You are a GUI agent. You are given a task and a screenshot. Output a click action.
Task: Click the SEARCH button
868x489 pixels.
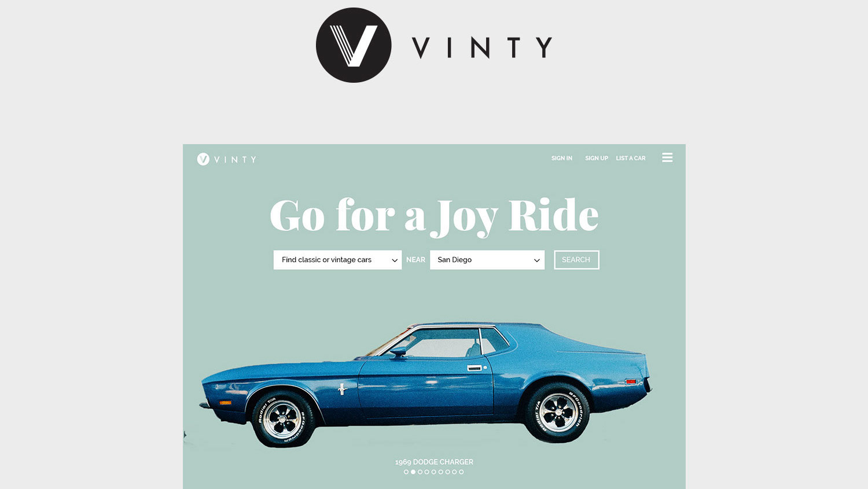point(576,260)
